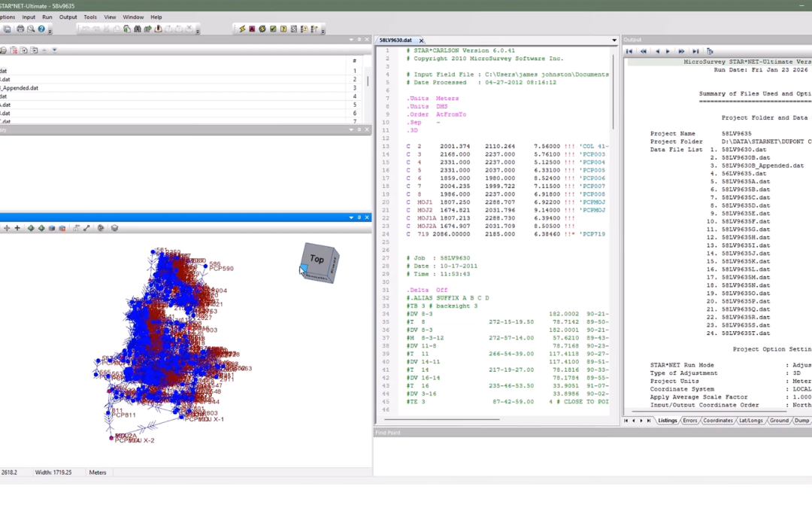Jump to first section in Output panel
This screenshot has width=812, height=508.
click(629, 51)
